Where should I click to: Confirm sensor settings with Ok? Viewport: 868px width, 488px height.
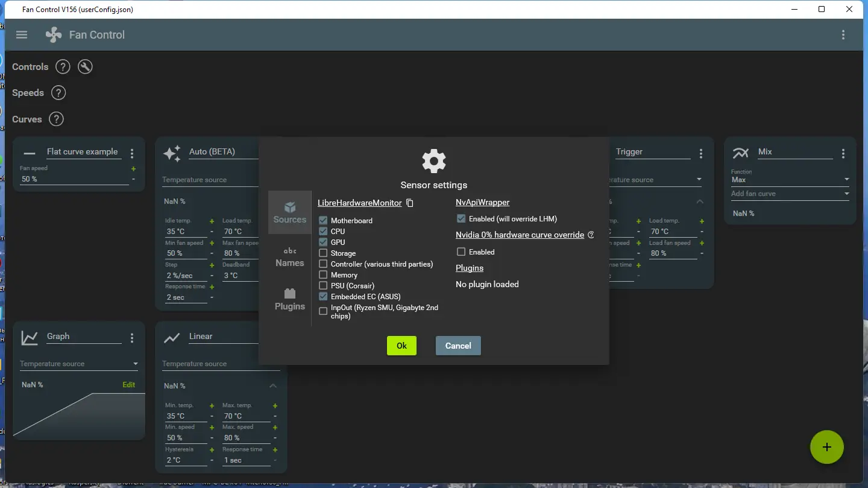[401, 346]
